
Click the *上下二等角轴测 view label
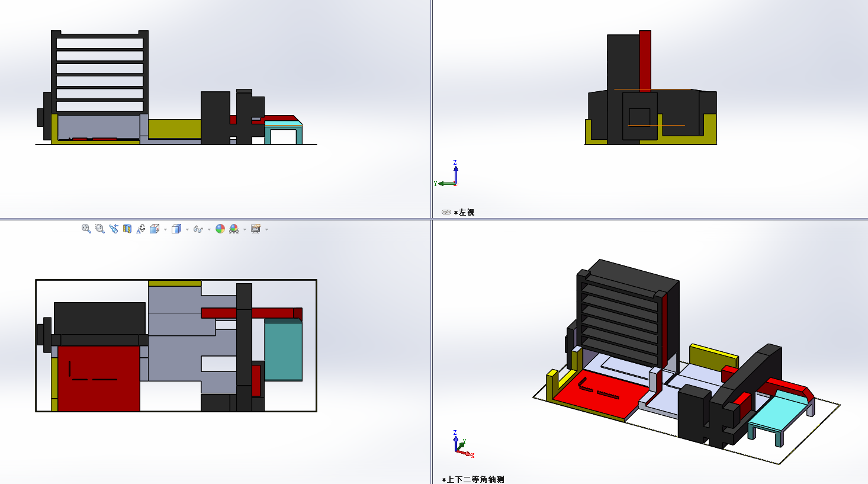tap(472, 479)
